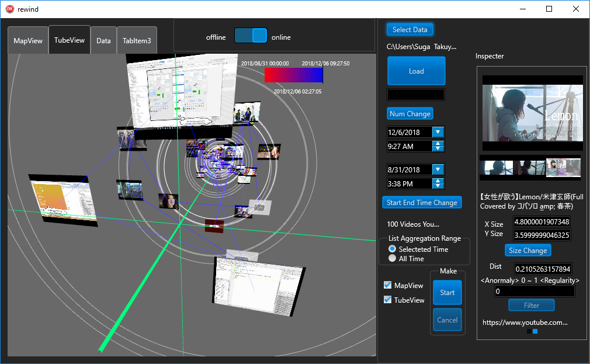This screenshot has width=590, height=364.
Task: Click Start End Time Change button
Action: coord(421,202)
